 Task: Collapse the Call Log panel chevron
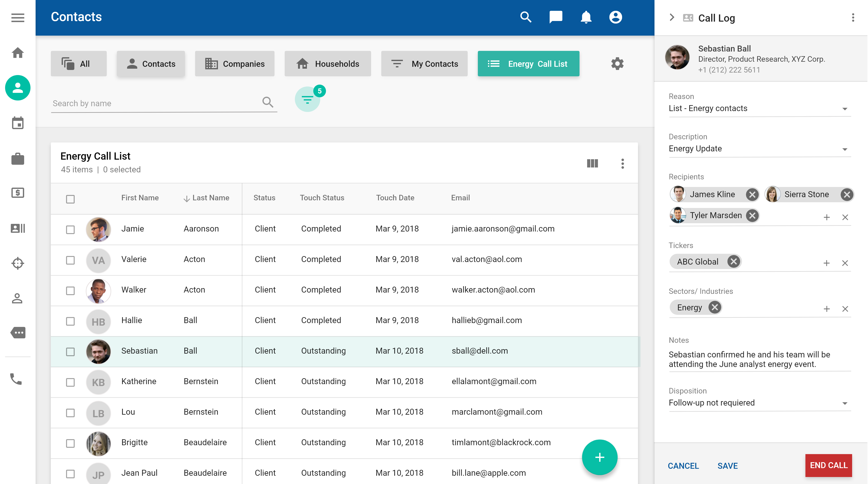[x=672, y=18]
